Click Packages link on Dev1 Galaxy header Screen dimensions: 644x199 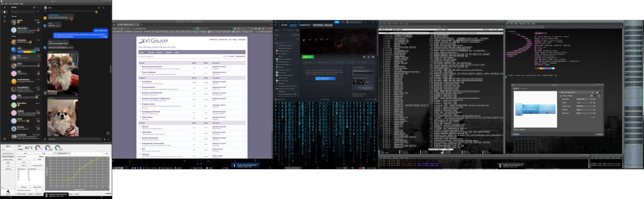(x=242, y=40)
